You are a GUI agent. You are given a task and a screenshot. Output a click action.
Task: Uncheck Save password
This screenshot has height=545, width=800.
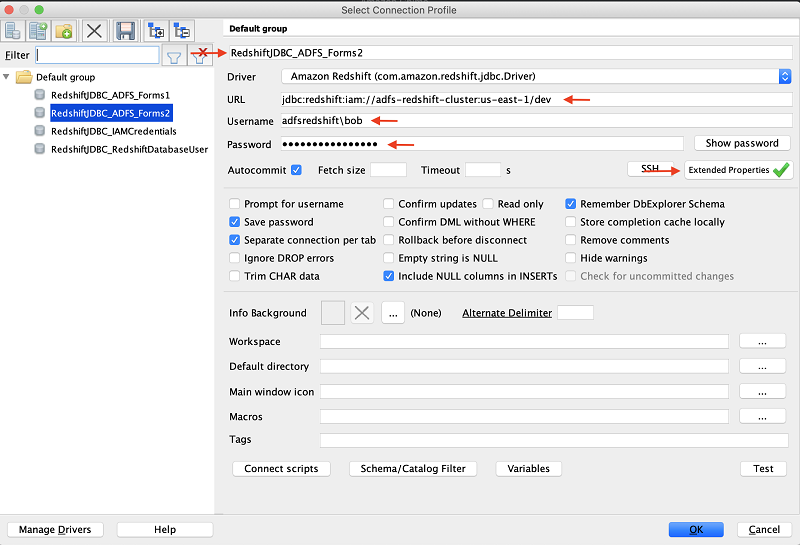pos(234,221)
